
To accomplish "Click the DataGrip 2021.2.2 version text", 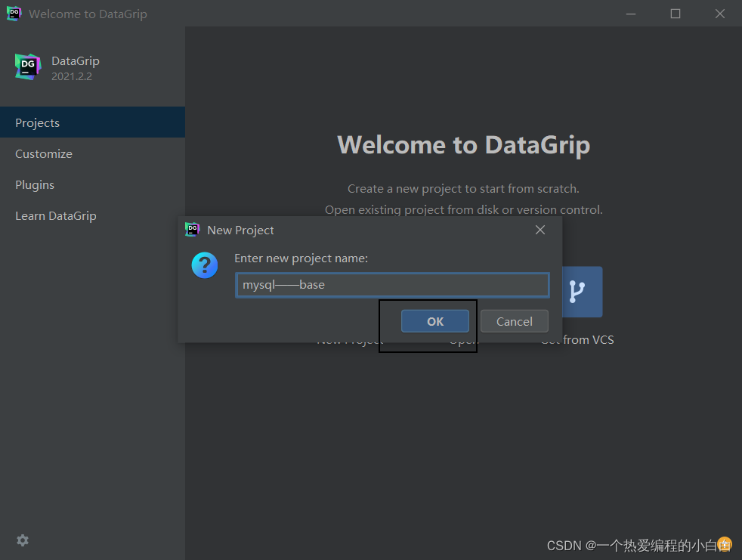I will 72,76.
